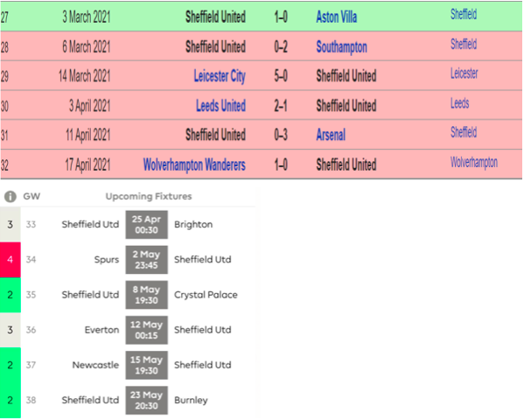The width and height of the screenshot is (524, 420).
Task: Open the Wolverhampton location link
Action: point(474,162)
